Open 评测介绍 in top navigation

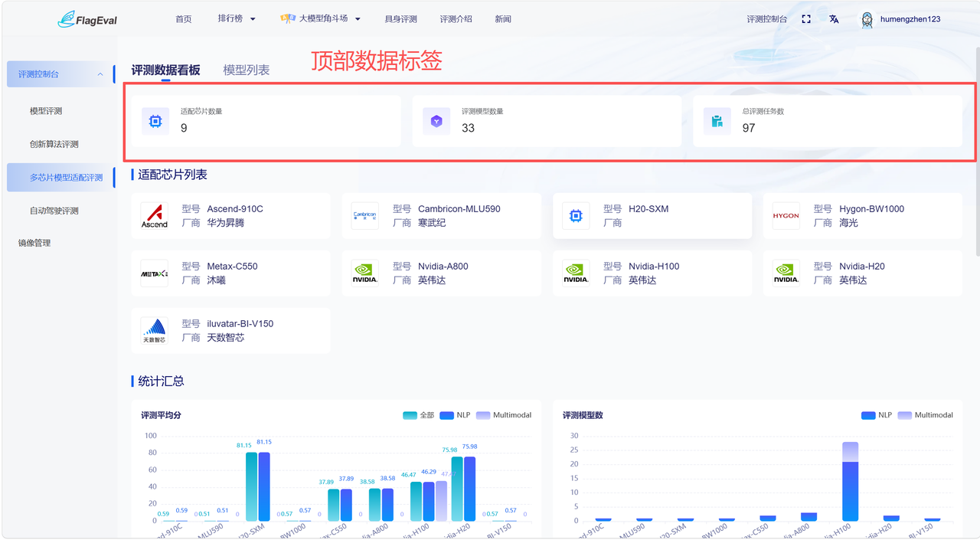tap(456, 19)
